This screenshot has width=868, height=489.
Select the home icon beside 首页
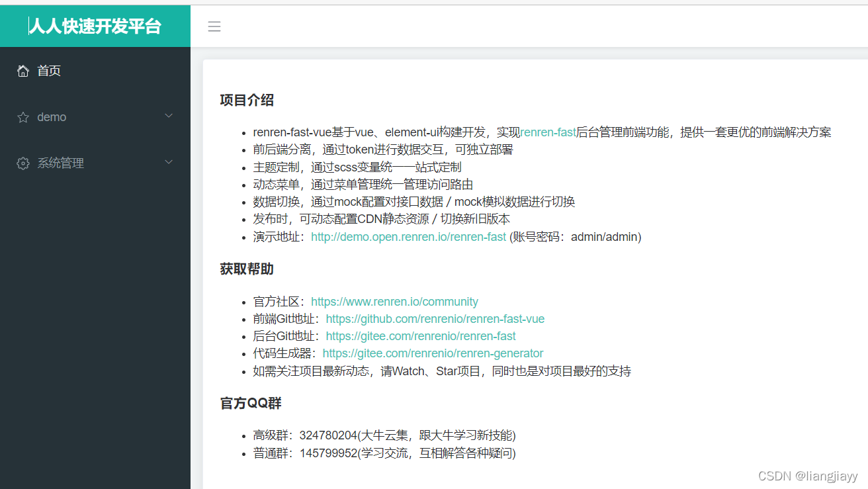pos(23,70)
